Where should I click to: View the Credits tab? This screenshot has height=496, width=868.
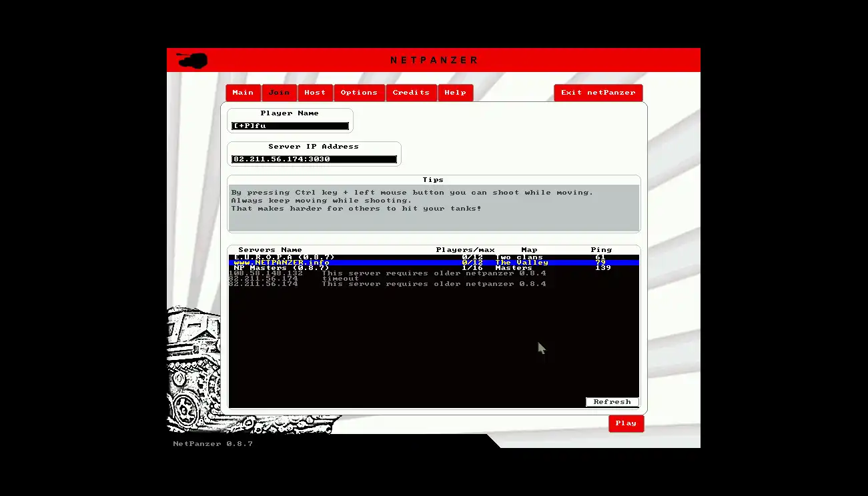coord(411,93)
